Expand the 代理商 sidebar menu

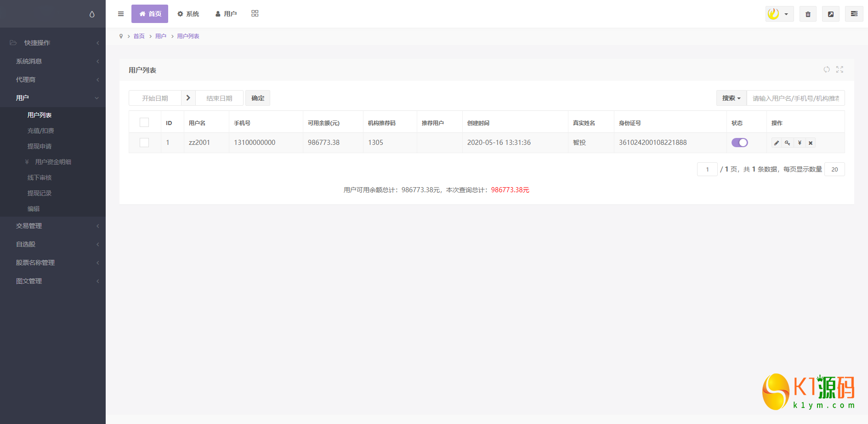click(53, 80)
